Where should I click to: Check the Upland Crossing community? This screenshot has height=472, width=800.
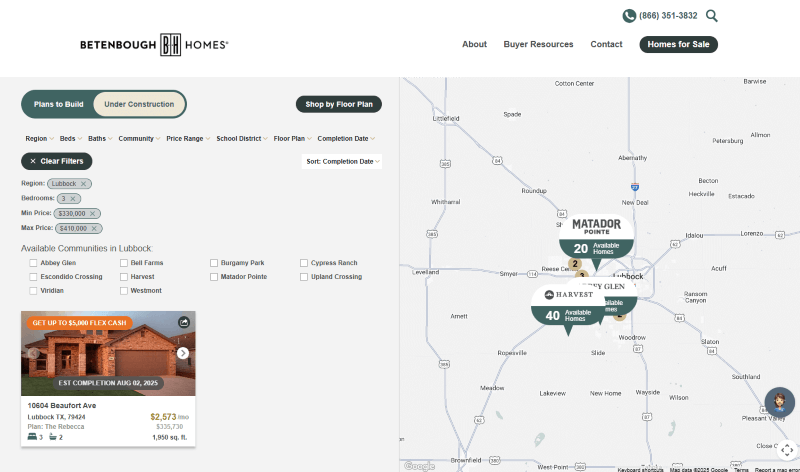point(304,277)
